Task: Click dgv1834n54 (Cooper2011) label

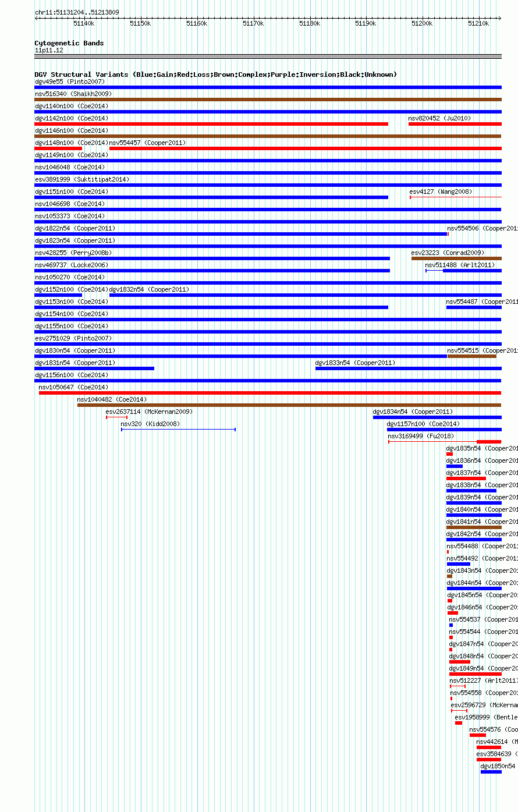Action: pos(413,412)
